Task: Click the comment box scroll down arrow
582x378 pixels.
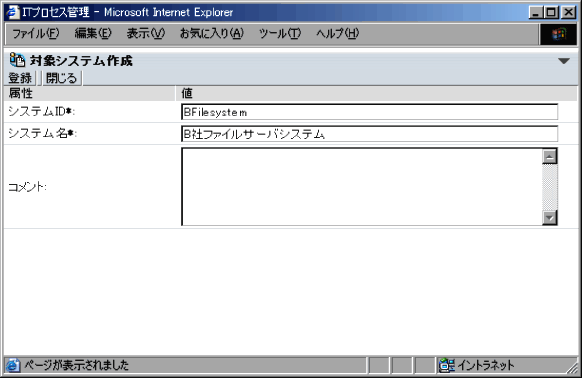Action: (x=549, y=218)
